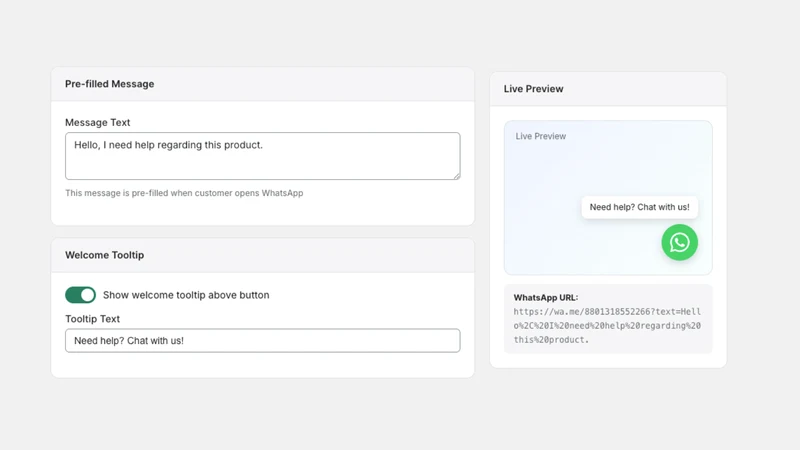Click the 'Message Text' field label
This screenshot has height=450, width=800.
point(97,122)
